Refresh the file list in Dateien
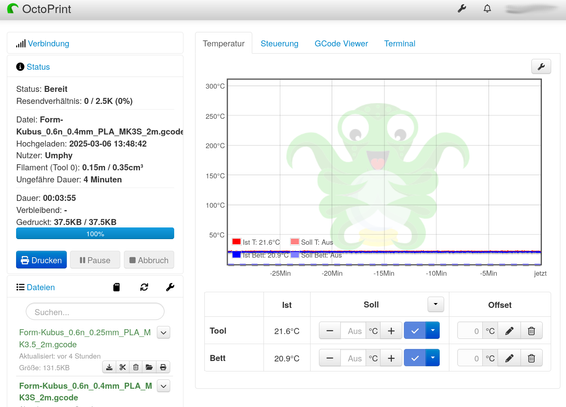Screen dimensions: 566x407 pyautogui.click(x=144, y=287)
